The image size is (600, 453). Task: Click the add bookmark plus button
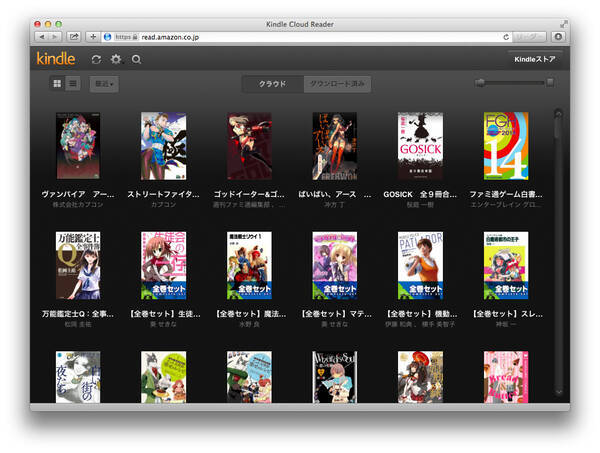93,36
